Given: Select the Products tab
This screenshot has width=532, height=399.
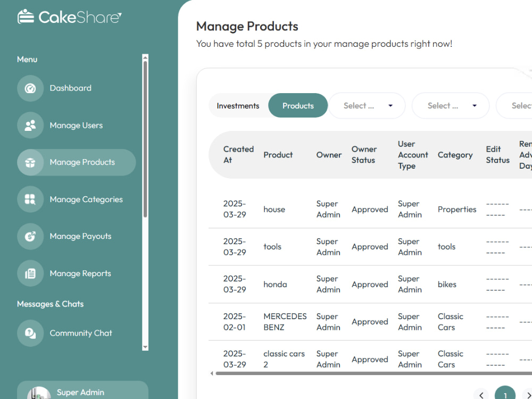Looking at the screenshot, I should pyautogui.click(x=298, y=105).
